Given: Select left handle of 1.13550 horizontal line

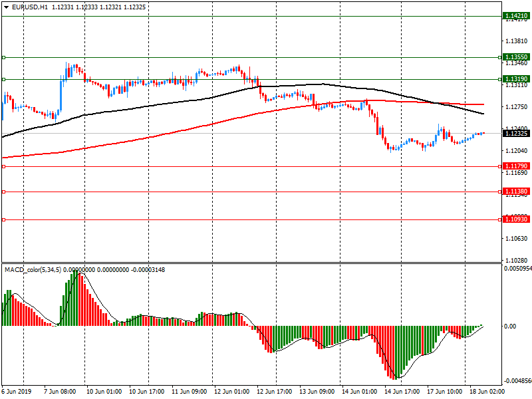Looking at the screenshot, I should pyautogui.click(x=4, y=58).
